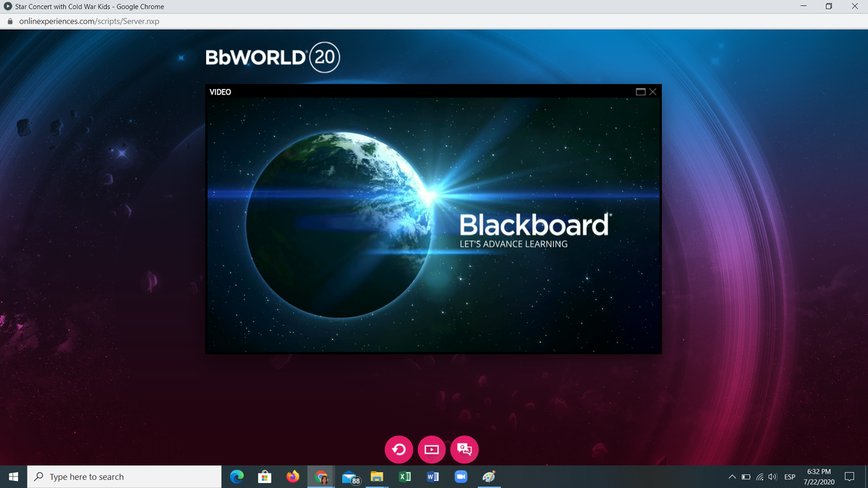Click the ESP input language indicator
This screenshot has width=868, height=488.
click(x=790, y=477)
